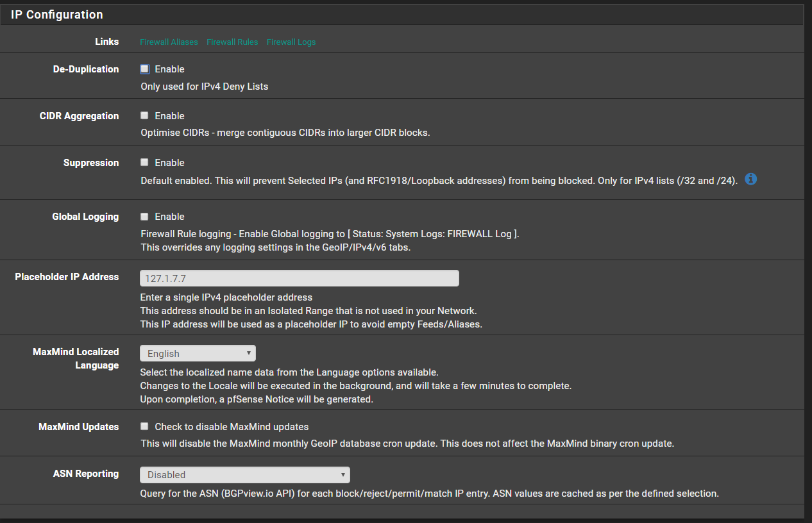Click the Placeholder IP Address field label

[x=67, y=277]
